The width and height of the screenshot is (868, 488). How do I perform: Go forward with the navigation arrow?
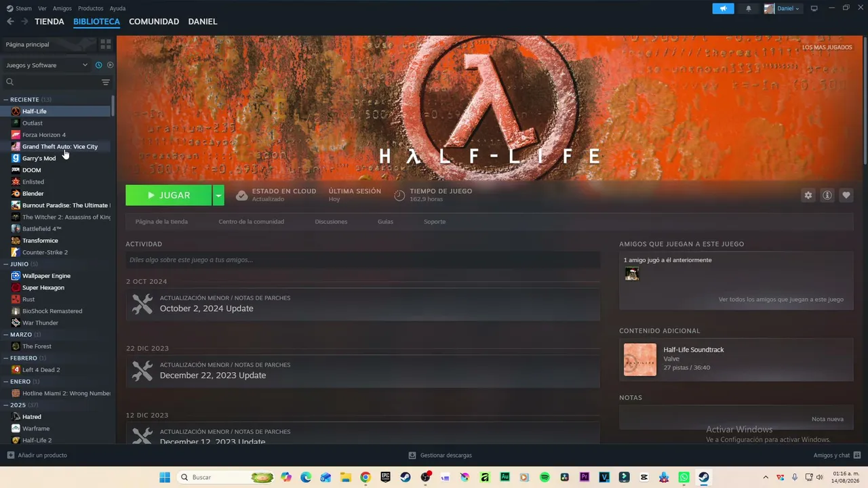(24, 22)
